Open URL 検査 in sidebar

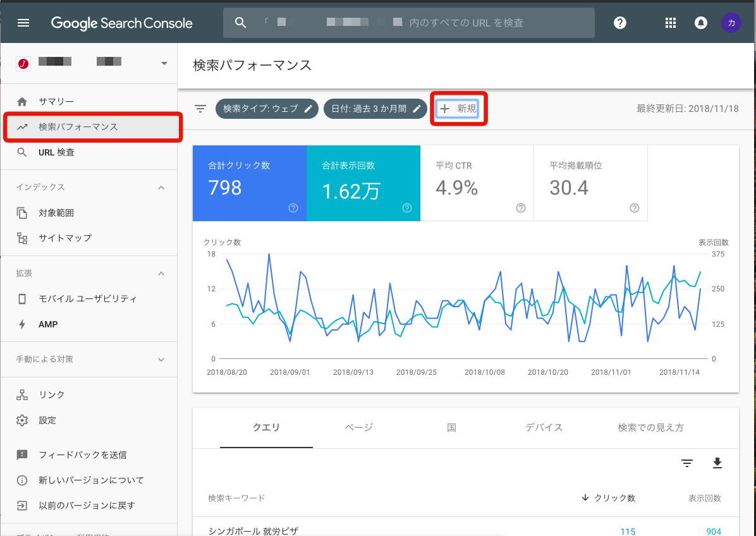[x=88, y=152]
